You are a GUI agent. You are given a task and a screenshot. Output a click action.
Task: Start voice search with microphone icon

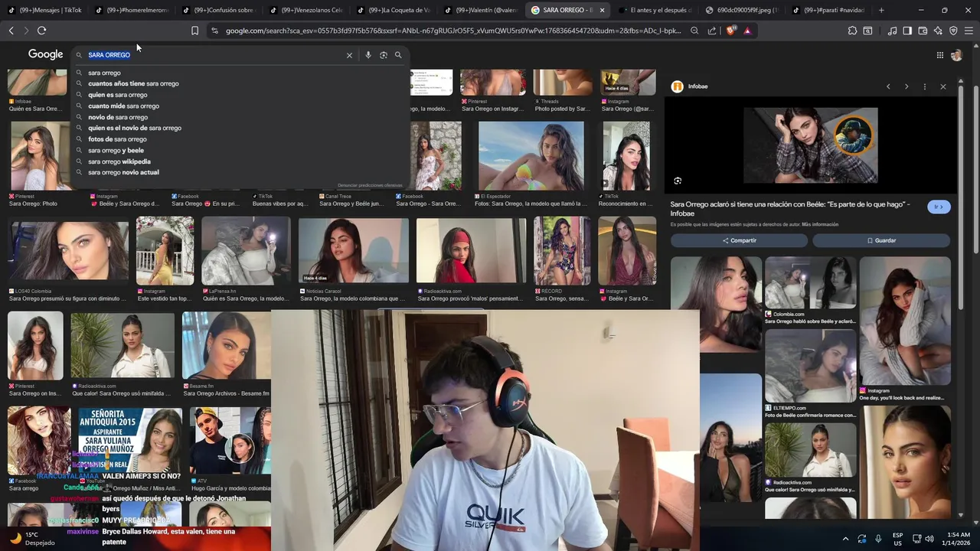tap(368, 55)
